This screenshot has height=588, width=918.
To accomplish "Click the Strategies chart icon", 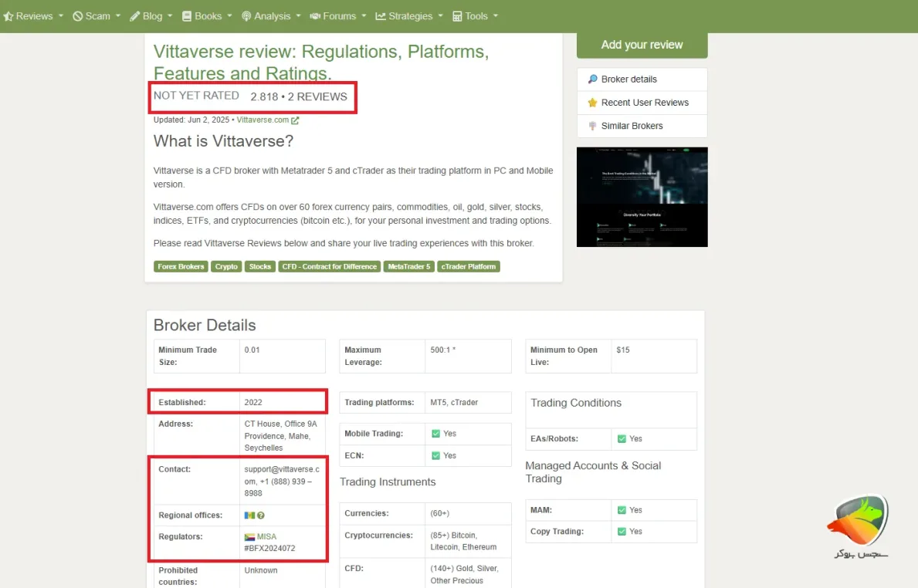I will coord(381,16).
